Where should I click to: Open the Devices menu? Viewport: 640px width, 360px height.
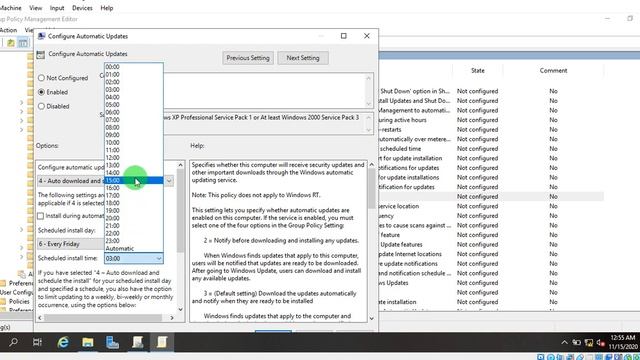(82, 8)
